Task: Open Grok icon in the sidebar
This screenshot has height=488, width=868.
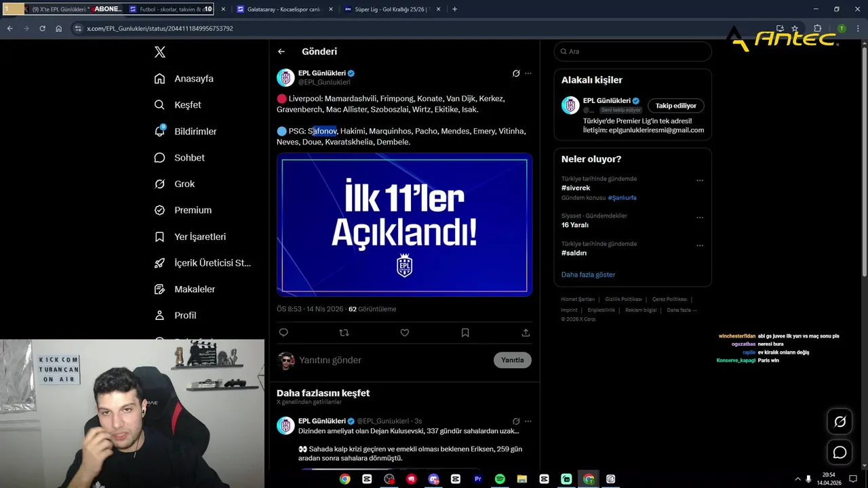Action: 159,184
